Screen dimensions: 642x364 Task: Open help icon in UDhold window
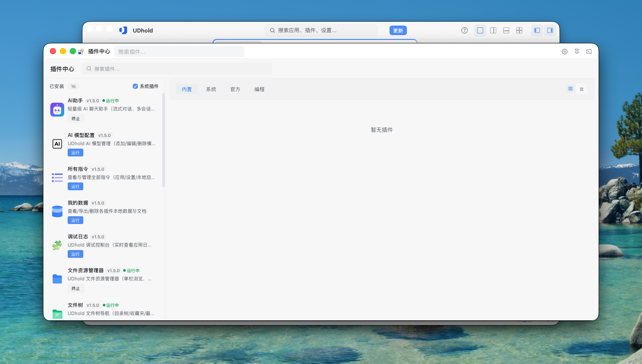click(x=465, y=30)
